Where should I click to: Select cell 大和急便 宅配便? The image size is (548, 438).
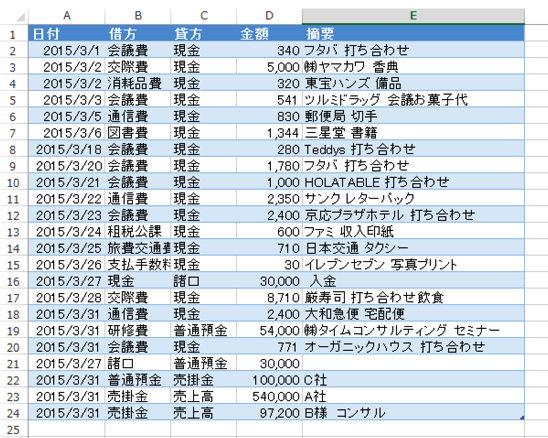(413, 314)
